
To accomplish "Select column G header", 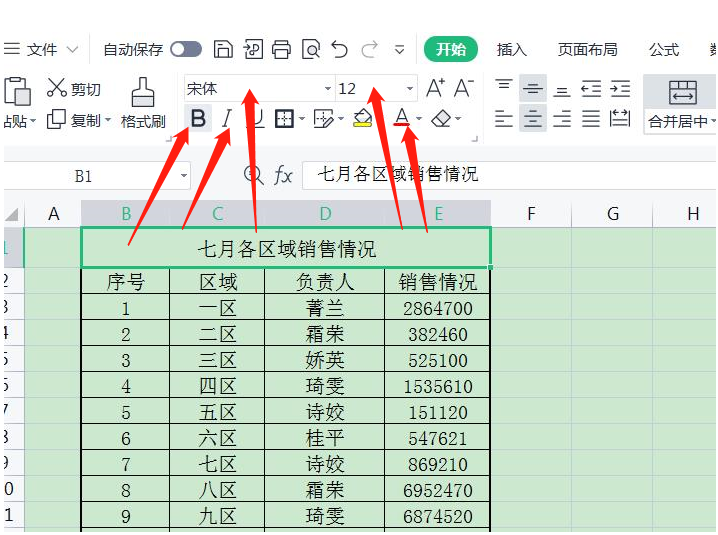I will tap(613, 214).
